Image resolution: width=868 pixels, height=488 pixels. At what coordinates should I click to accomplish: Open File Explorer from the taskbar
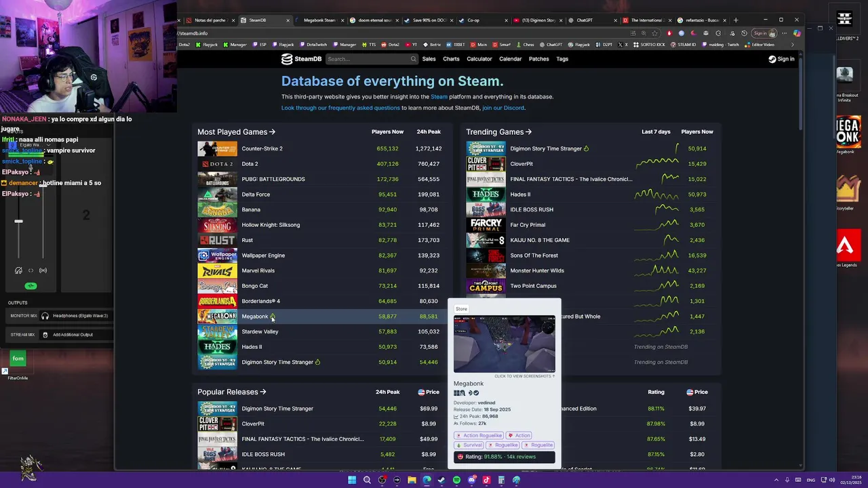pos(412,480)
